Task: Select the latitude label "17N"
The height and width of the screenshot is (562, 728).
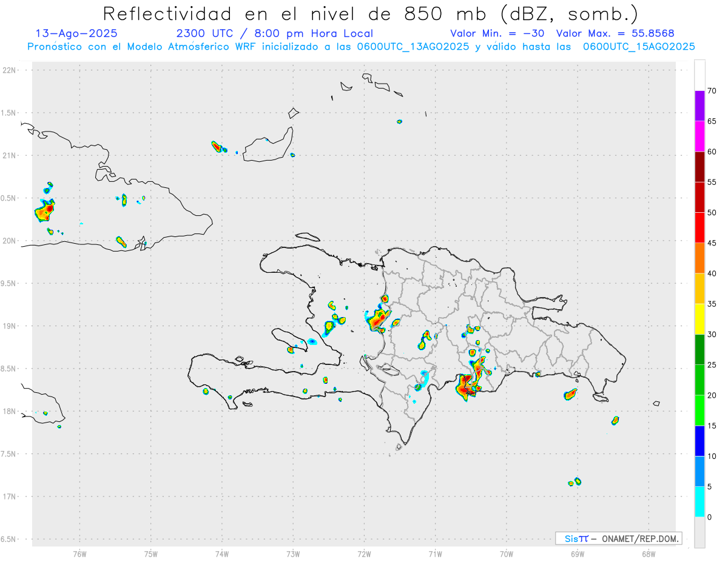Action: [x=10, y=497]
